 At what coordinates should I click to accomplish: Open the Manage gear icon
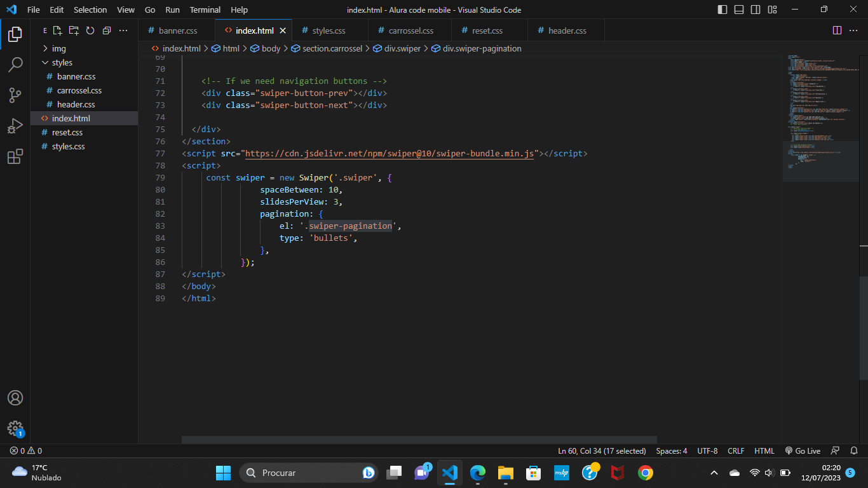coord(15,428)
